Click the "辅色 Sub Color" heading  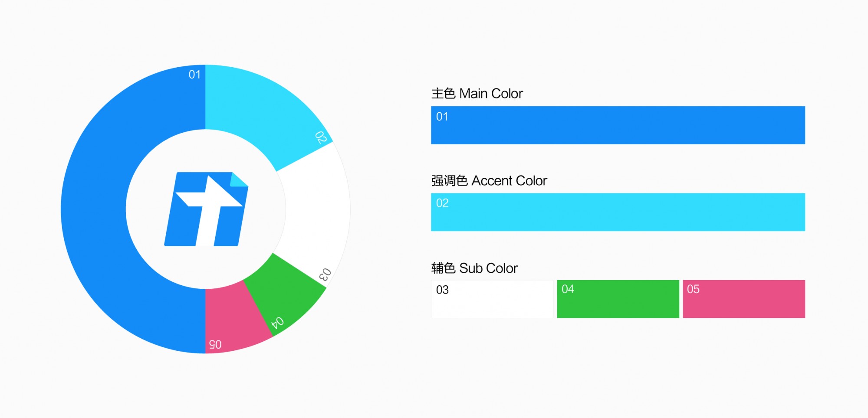474,268
